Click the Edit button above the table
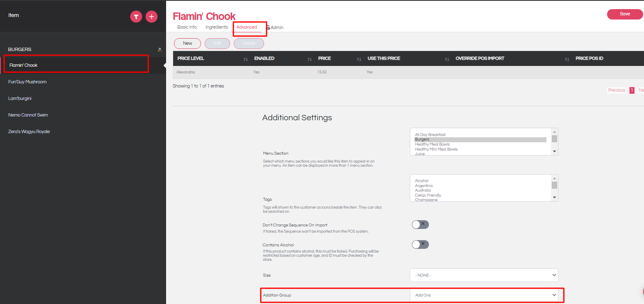This screenshot has height=304, width=644. click(217, 44)
